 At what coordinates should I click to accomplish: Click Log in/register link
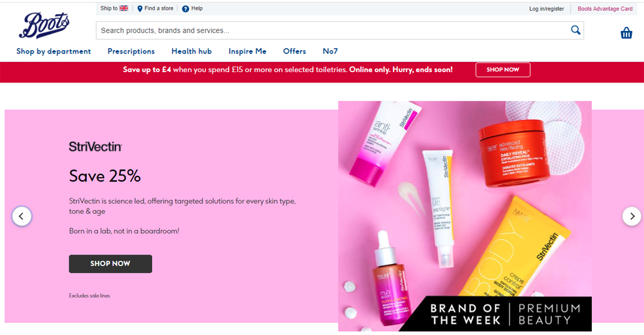pyautogui.click(x=546, y=8)
